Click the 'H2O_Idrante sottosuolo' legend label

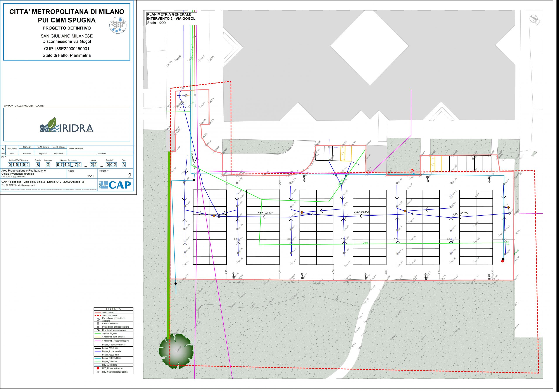pos(112,368)
